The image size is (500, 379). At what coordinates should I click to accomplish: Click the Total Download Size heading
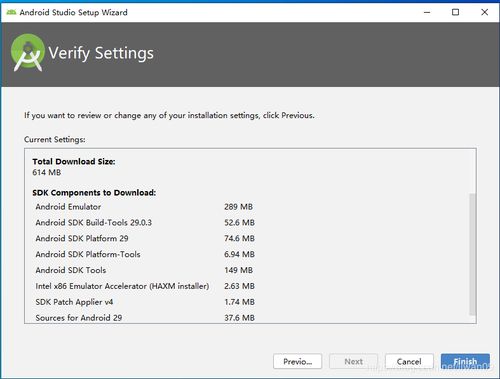(x=74, y=162)
